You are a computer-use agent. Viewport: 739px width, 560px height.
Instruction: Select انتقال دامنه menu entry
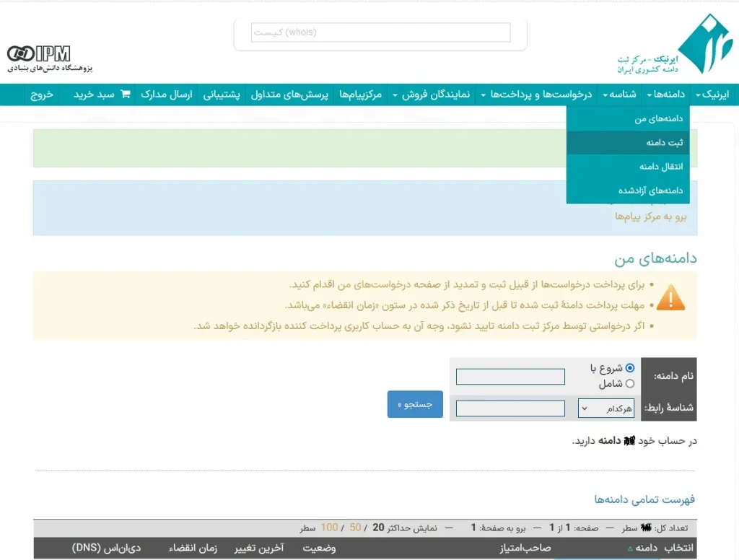(x=660, y=167)
